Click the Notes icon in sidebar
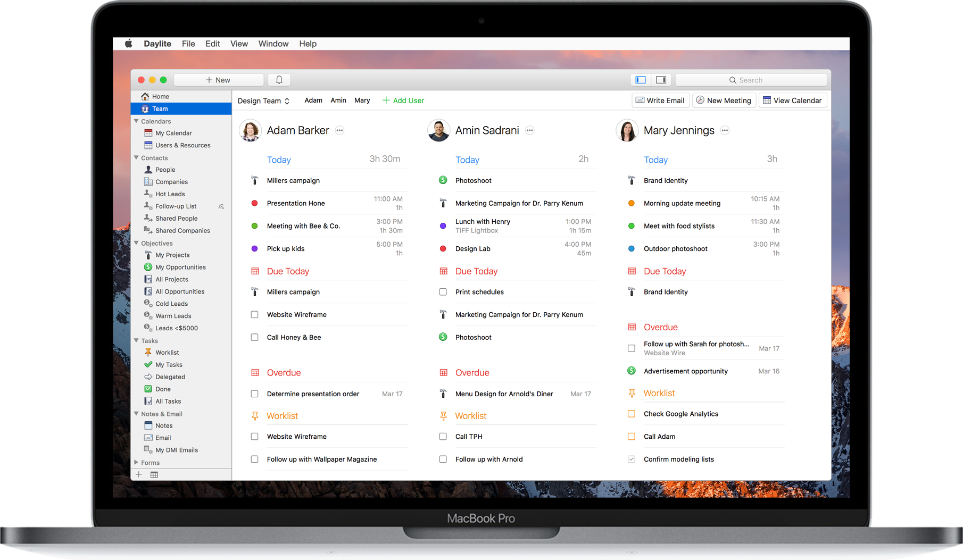Image resolution: width=963 pixels, height=560 pixels. click(148, 425)
